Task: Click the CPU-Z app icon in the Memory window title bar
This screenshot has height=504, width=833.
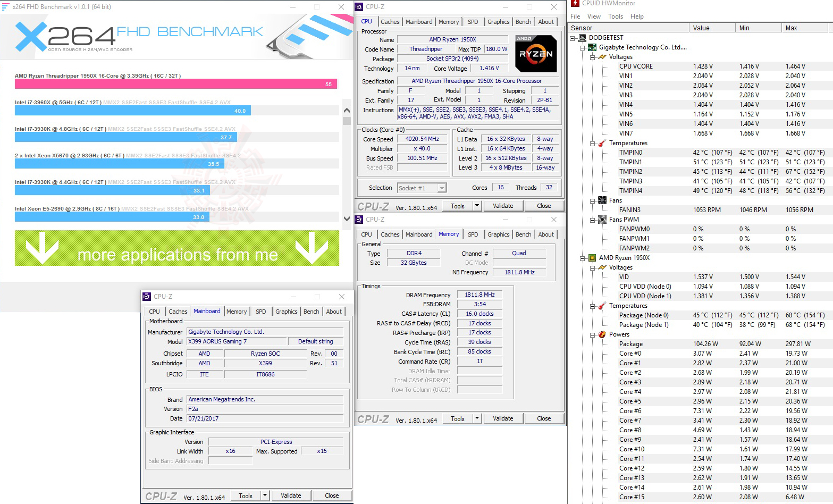Action: (359, 220)
